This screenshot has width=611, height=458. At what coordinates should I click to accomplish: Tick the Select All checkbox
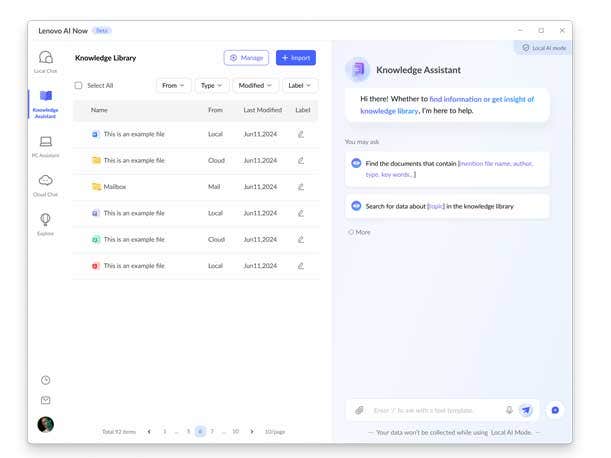(x=79, y=86)
